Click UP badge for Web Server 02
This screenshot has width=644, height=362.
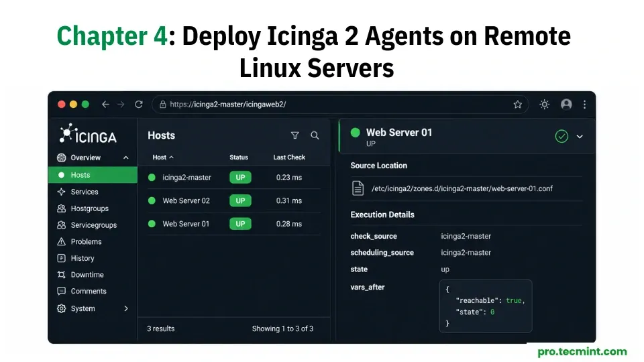coord(240,200)
